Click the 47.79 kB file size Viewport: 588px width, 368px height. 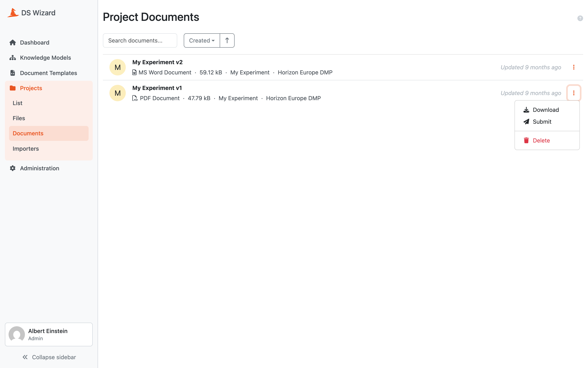click(199, 98)
